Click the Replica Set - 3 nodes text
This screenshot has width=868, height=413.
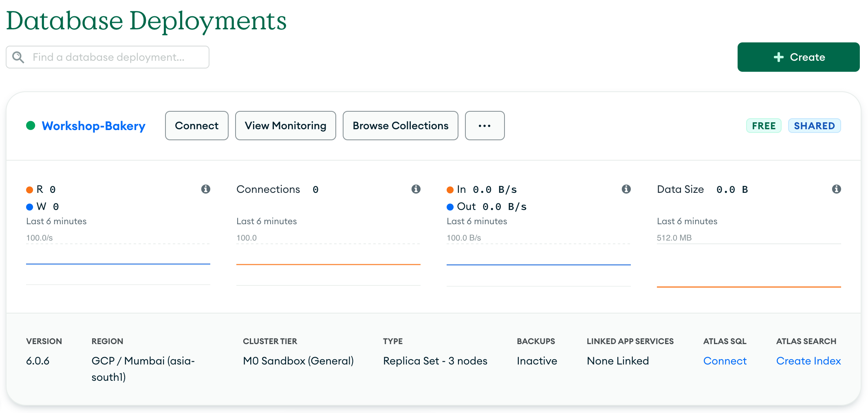pos(435,361)
